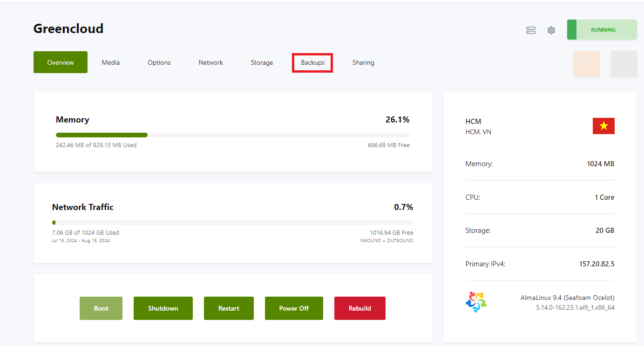
Task: Click the Network Traffic heading
Action: coord(83,207)
